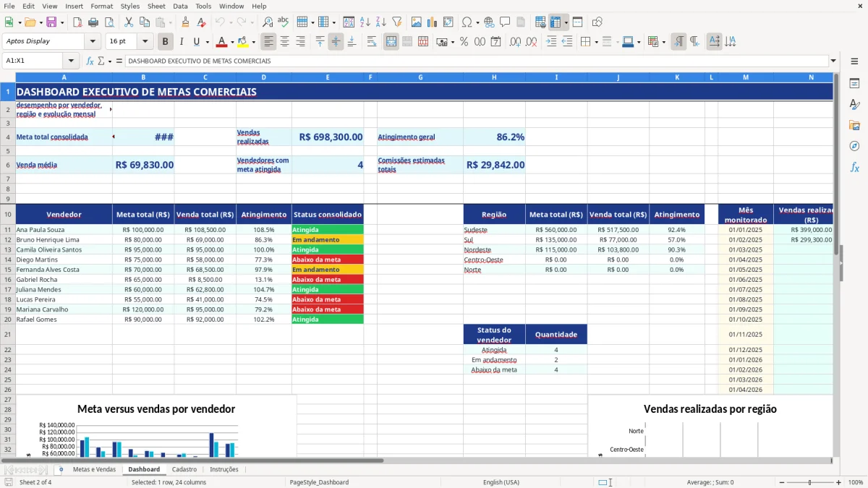Open the Paste options dropdown arrow
The height and width of the screenshot is (488, 868).
pos(170,22)
